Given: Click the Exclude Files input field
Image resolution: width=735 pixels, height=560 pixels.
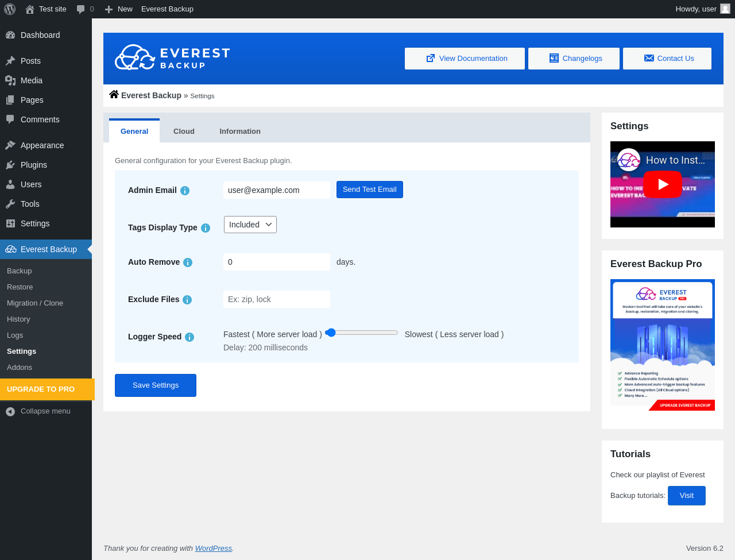Looking at the screenshot, I should point(277,299).
